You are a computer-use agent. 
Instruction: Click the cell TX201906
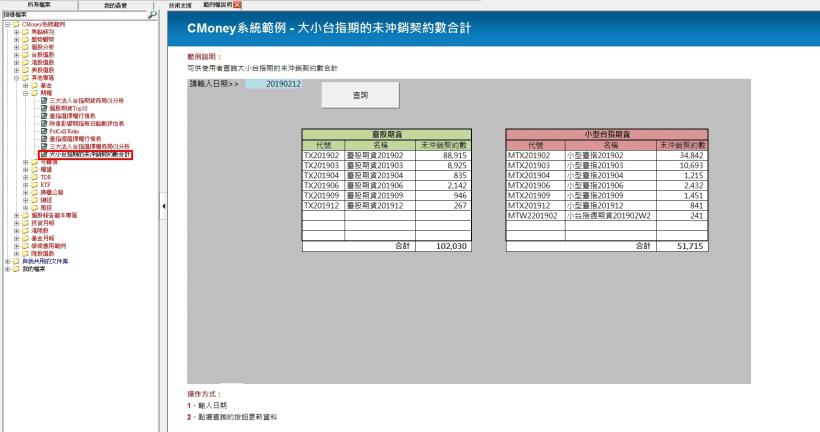click(x=323, y=186)
